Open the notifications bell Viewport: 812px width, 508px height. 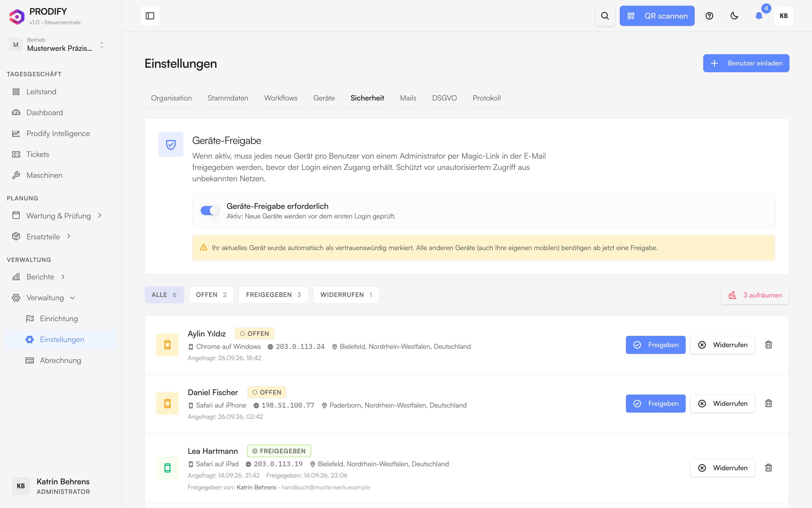click(759, 16)
